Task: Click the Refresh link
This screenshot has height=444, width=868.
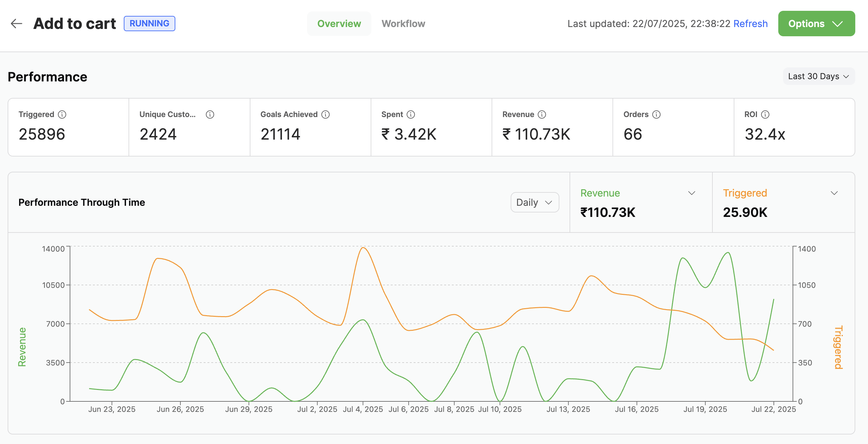Action: 750,24
